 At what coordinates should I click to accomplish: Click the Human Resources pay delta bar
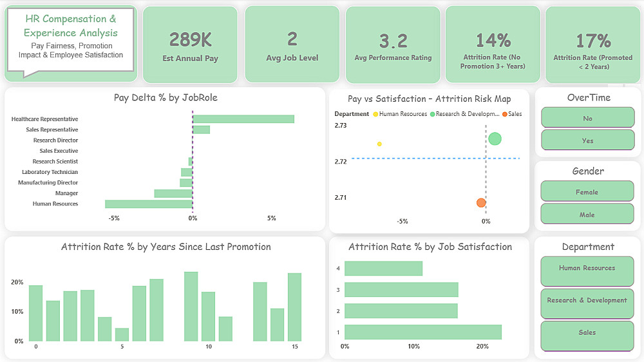(x=149, y=204)
